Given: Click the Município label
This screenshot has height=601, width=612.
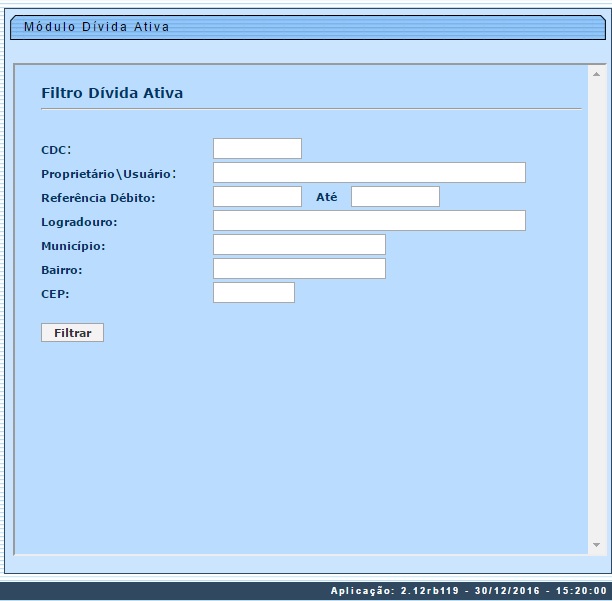Looking at the screenshot, I should tap(73, 246).
